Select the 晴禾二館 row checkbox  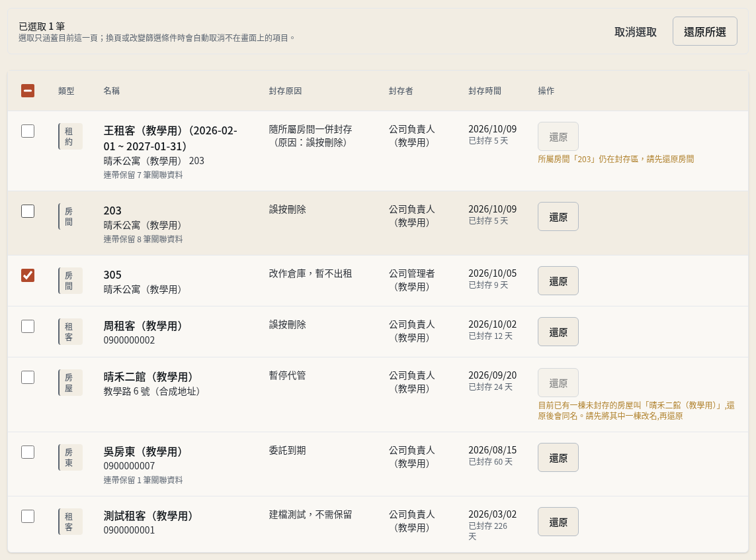[x=28, y=377]
